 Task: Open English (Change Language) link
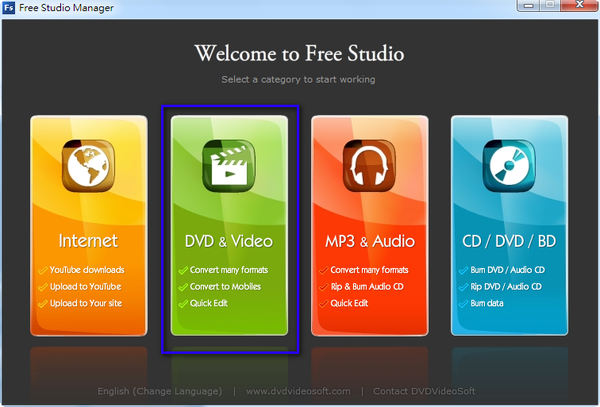point(160,391)
